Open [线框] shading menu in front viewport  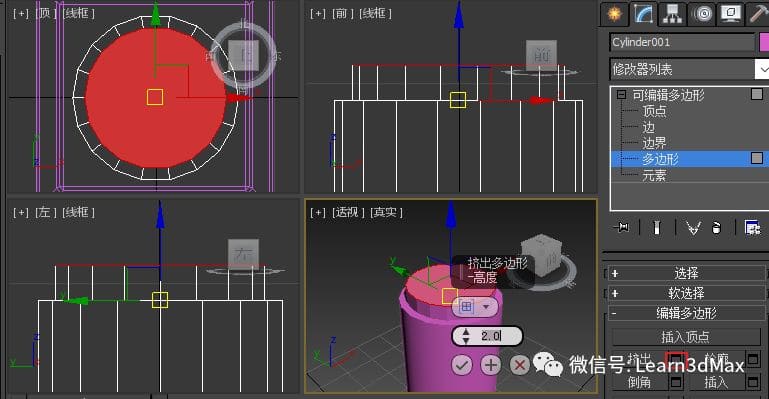click(x=376, y=13)
